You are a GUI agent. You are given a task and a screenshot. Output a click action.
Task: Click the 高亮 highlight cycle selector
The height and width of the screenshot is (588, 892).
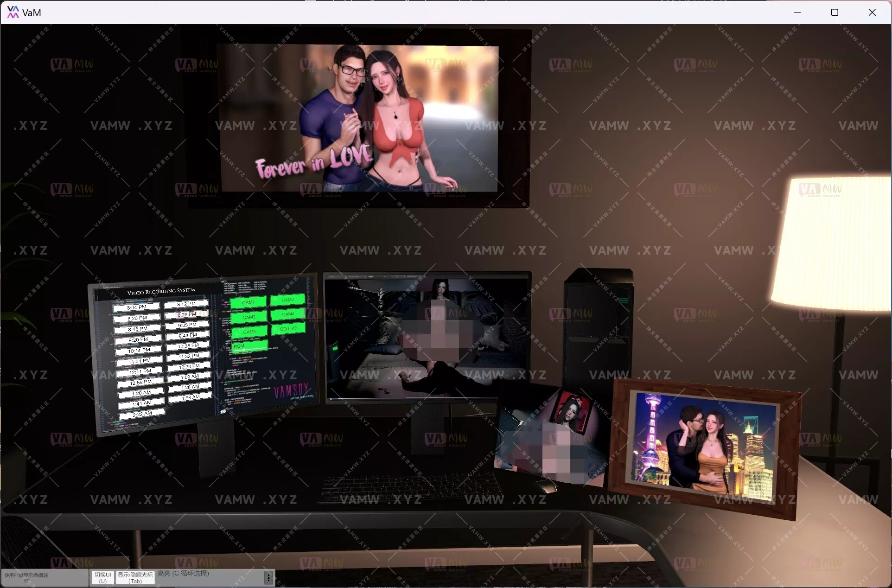(183, 574)
